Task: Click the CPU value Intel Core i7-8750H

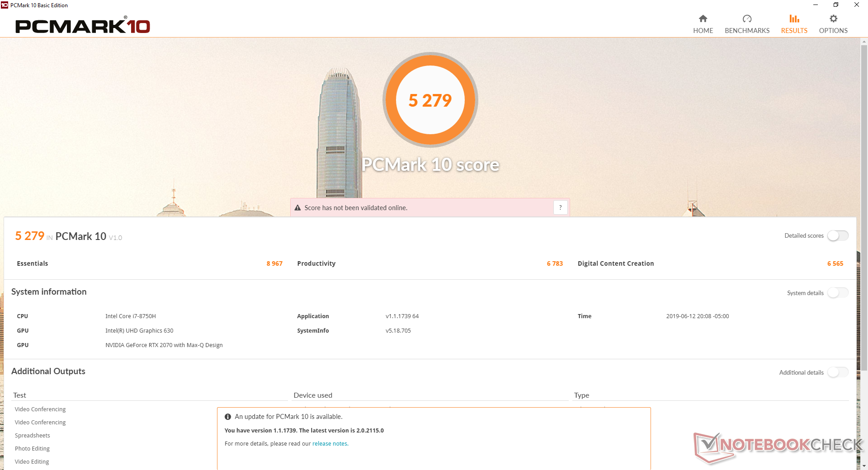Action: [131, 316]
